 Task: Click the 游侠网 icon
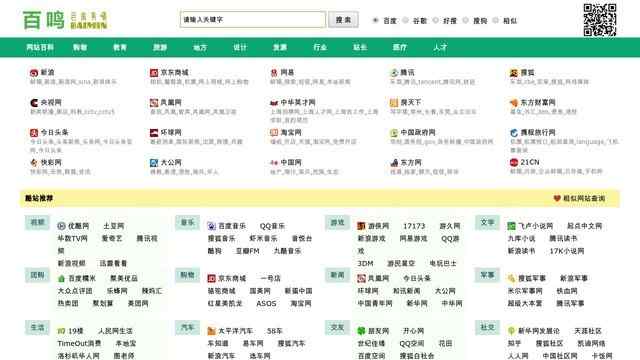361,226
